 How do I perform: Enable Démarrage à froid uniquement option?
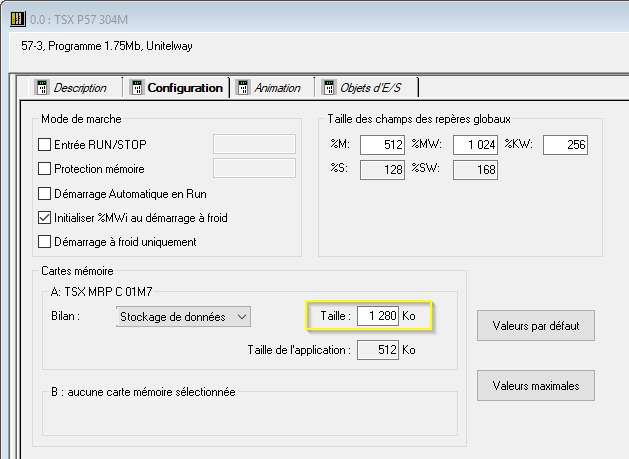[x=44, y=241]
